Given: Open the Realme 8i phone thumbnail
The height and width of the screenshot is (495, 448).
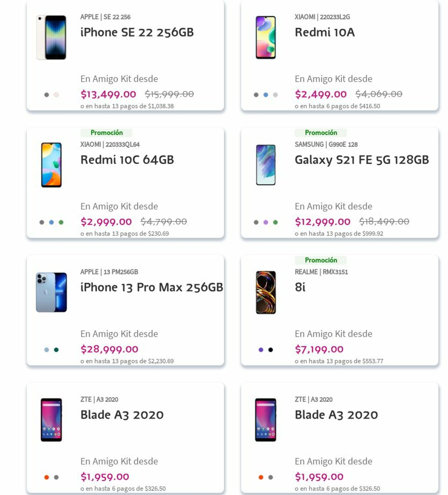Looking at the screenshot, I should pos(266,292).
